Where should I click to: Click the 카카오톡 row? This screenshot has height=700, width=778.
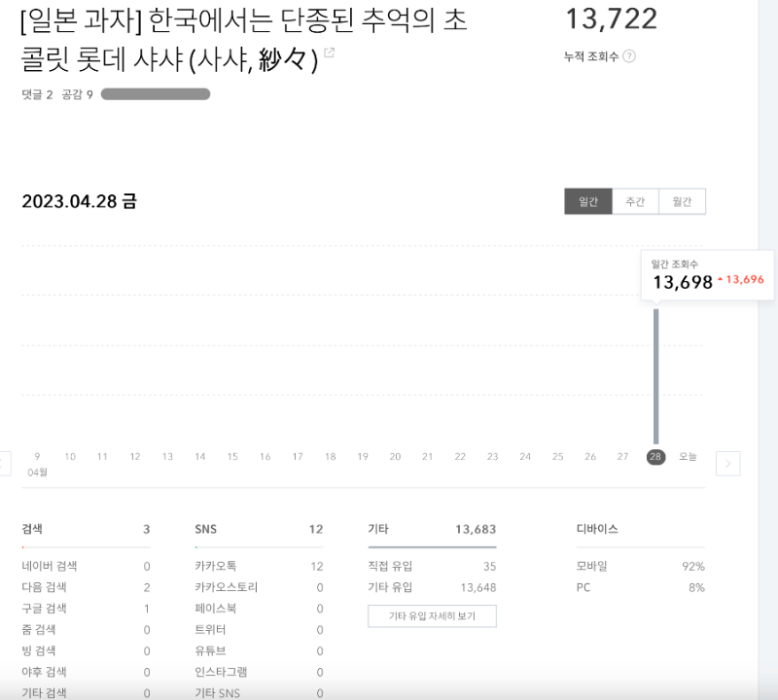point(259,566)
